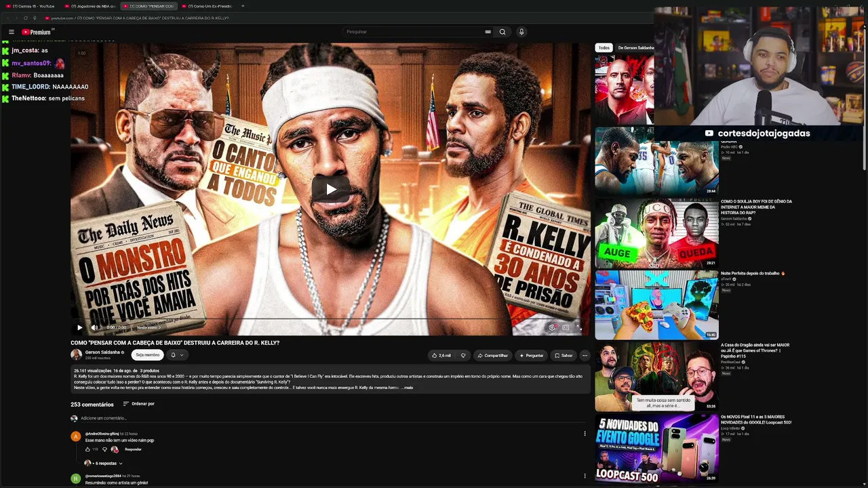Click the search magnifier button
Image resolution: width=868 pixels, height=488 pixels.
pos(502,32)
